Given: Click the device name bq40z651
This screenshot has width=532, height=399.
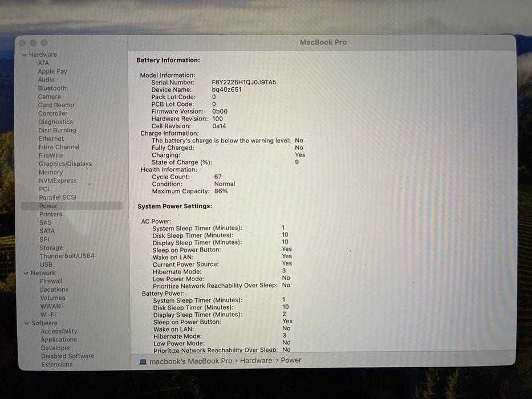Looking at the screenshot, I should [x=226, y=90].
